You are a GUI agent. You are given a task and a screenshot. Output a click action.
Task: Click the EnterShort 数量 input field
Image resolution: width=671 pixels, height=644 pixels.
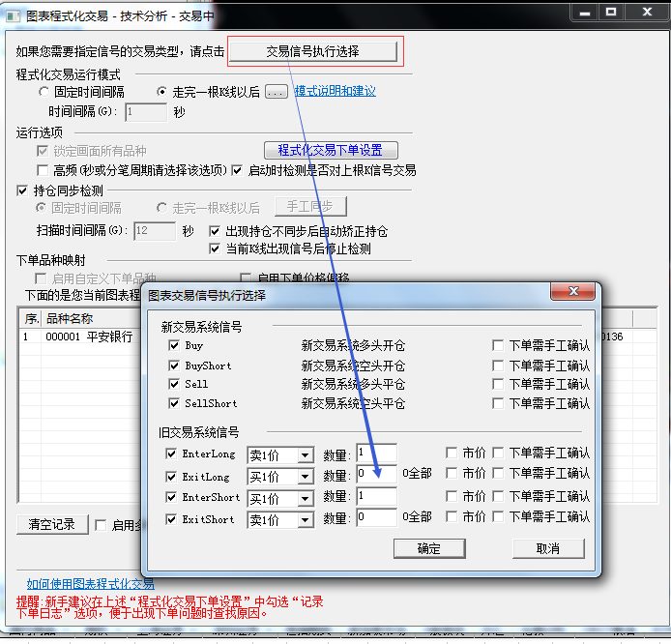click(375, 497)
